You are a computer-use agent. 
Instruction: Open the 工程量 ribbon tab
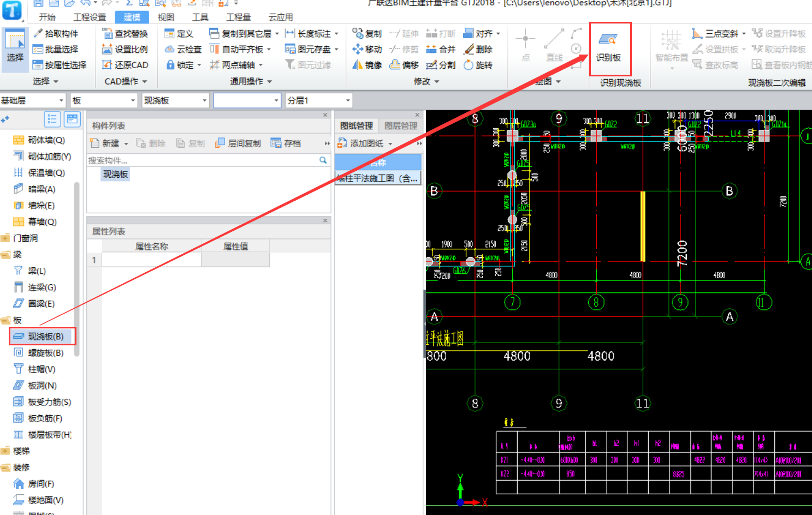coord(238,17)
